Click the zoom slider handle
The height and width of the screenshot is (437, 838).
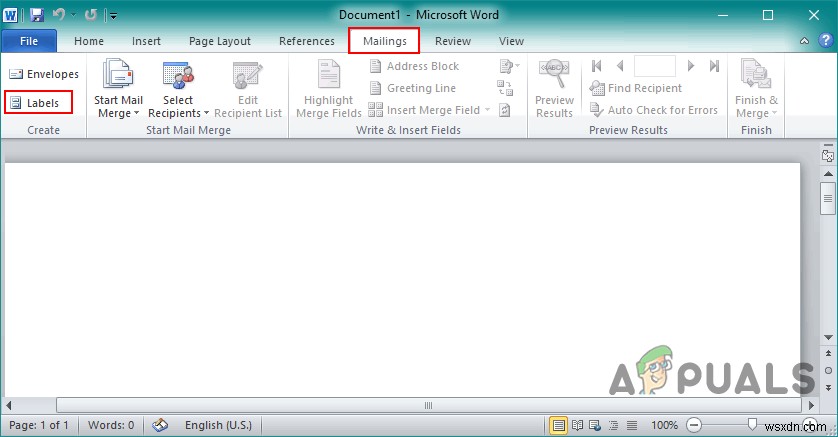click(x=752, y=425)
